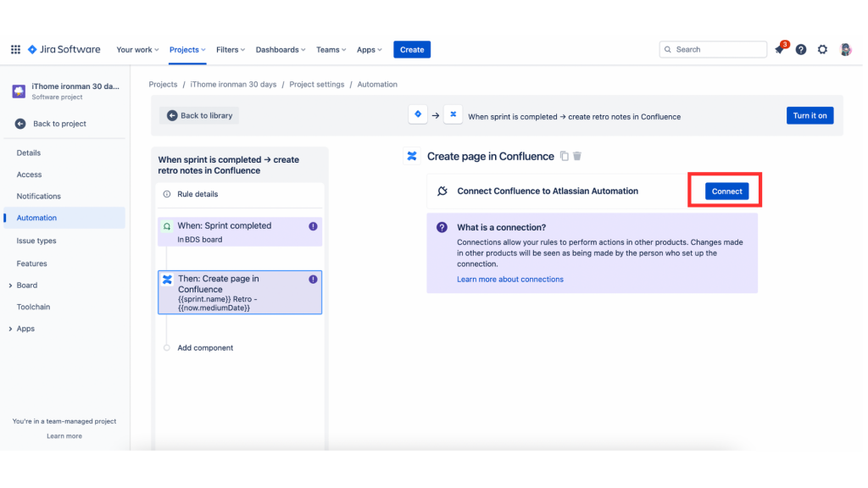
Task: Select the Then: Create page in Confluence card
Action: tap(240, 292)
